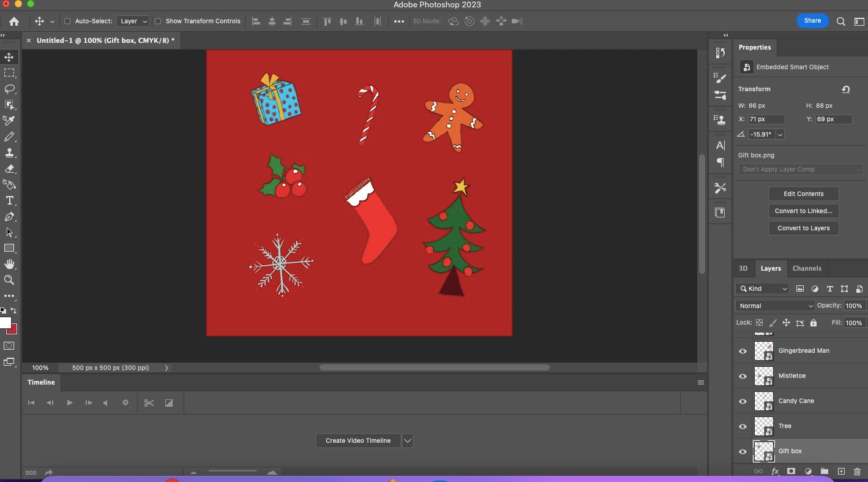Select the Lasso tool

[x=9, y=89]
